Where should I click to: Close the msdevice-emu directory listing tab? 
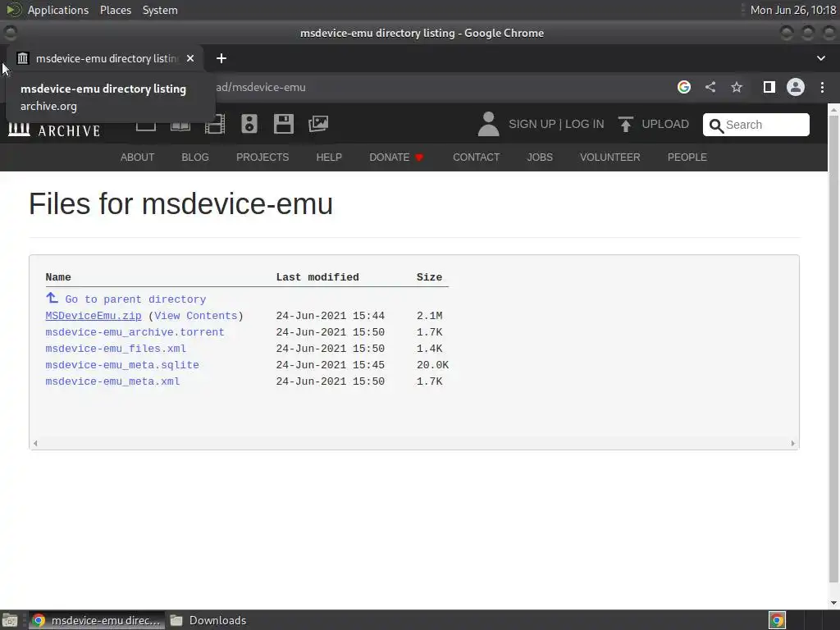190,58
